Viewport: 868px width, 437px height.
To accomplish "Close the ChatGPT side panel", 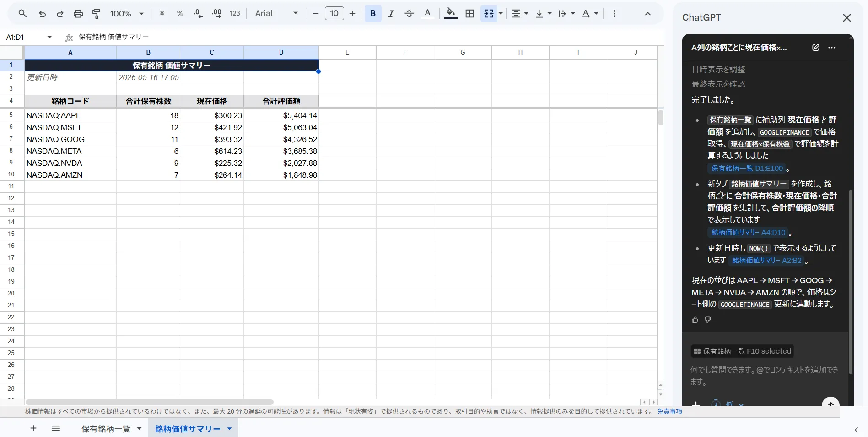I will click(846, 18).
